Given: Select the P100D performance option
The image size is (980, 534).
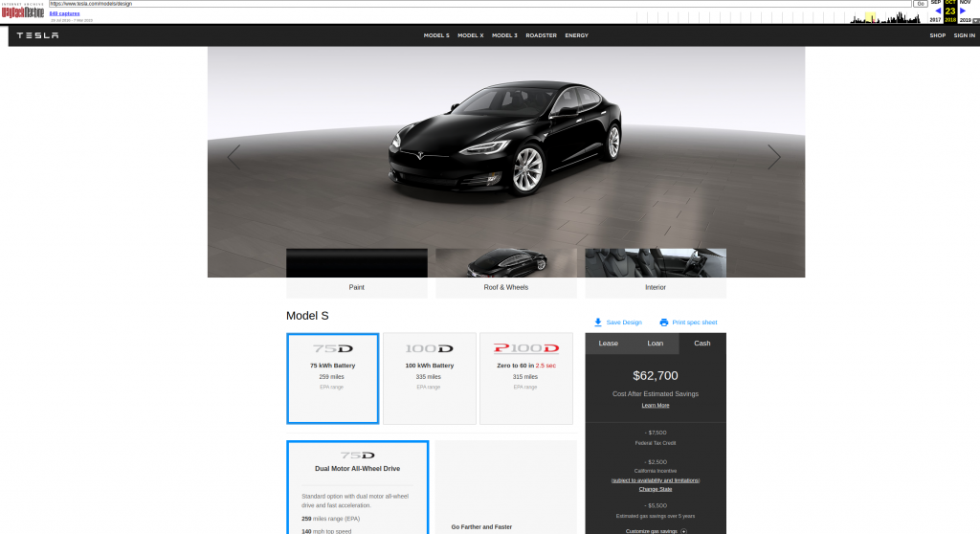Looking at the screenshot, I should coord(525,378).
